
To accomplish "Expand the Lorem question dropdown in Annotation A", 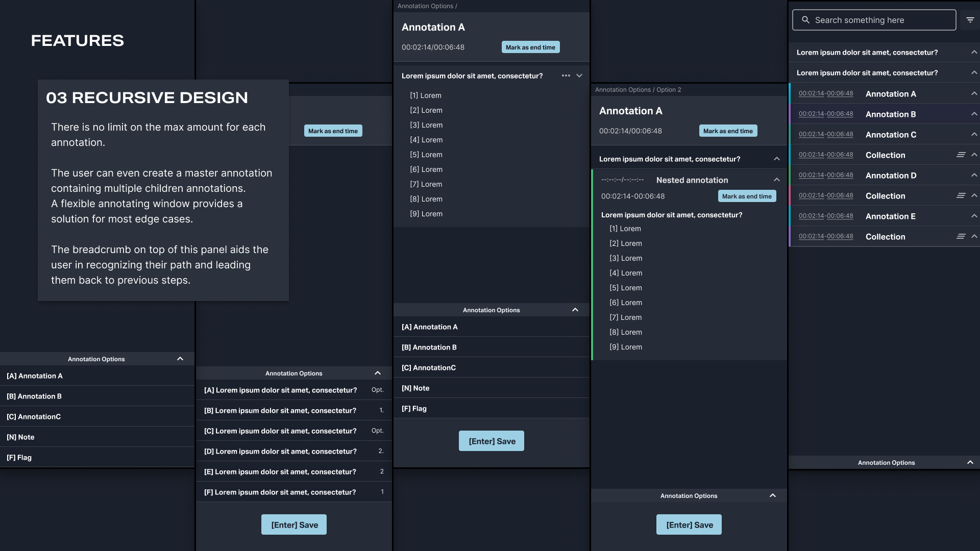I will pyautogui.click(x=579, y=76).
